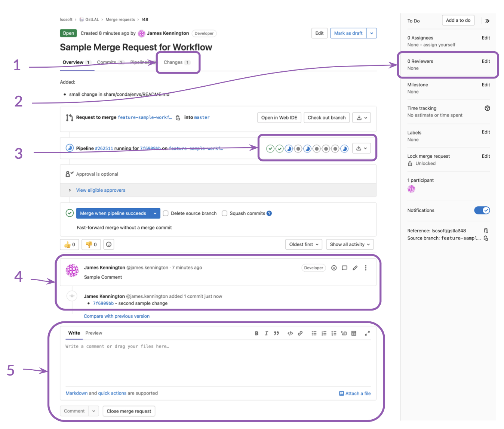Open the Compare with previous version link
This screenshot has width=504, height=429.
pyautogui.click(x=117, y=316)
